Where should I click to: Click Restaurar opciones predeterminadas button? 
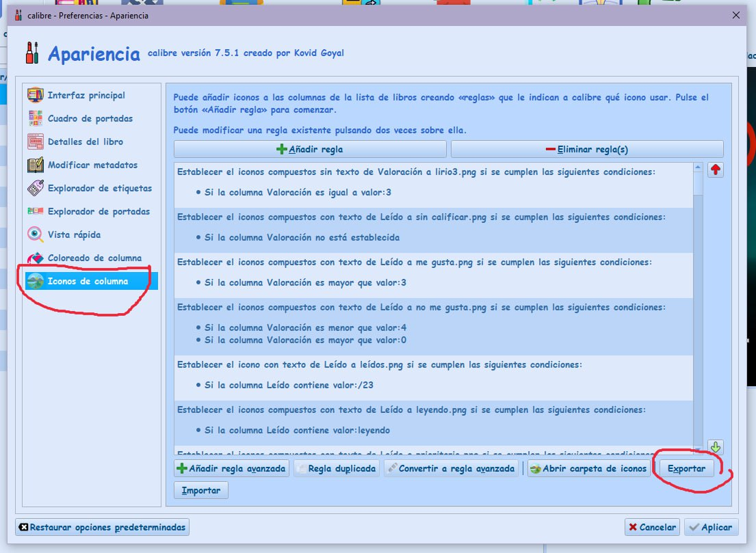(102, 527)
